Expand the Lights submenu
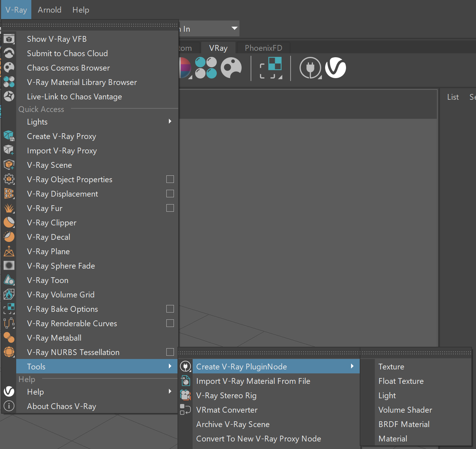 (x=97, y=122)
